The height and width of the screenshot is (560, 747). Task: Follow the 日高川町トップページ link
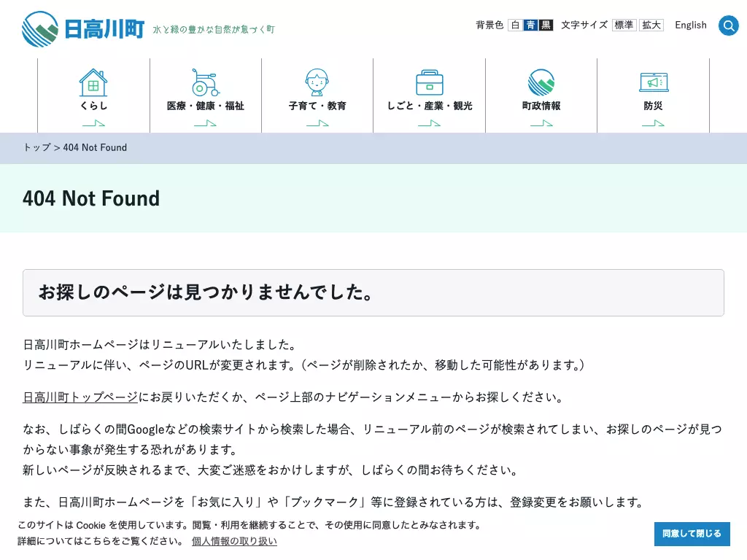tap(80, 397)
